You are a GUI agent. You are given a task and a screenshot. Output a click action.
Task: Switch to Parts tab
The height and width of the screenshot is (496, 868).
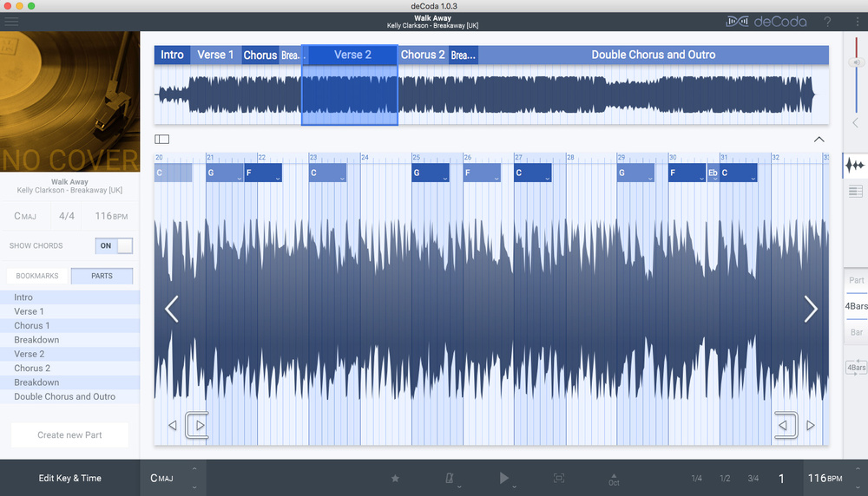coord(102,276)
